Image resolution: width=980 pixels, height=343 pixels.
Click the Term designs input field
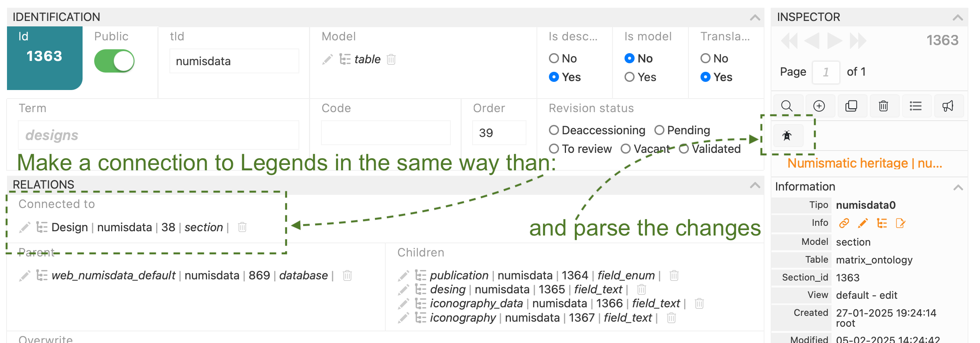click(x=159, y=135)
